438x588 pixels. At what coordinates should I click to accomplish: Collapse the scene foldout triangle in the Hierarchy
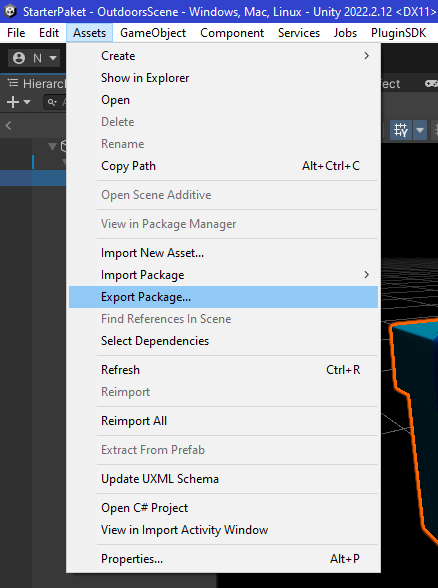click(53, 146)
